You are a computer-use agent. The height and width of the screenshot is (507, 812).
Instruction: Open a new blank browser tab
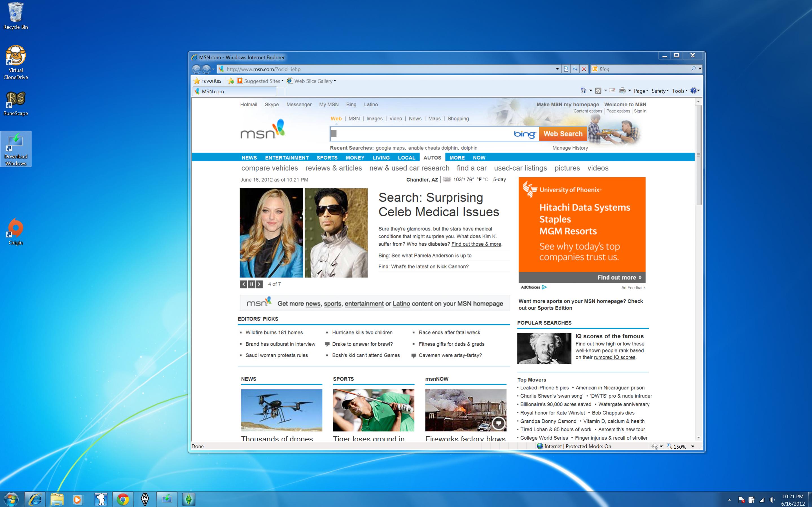point(281,91)
